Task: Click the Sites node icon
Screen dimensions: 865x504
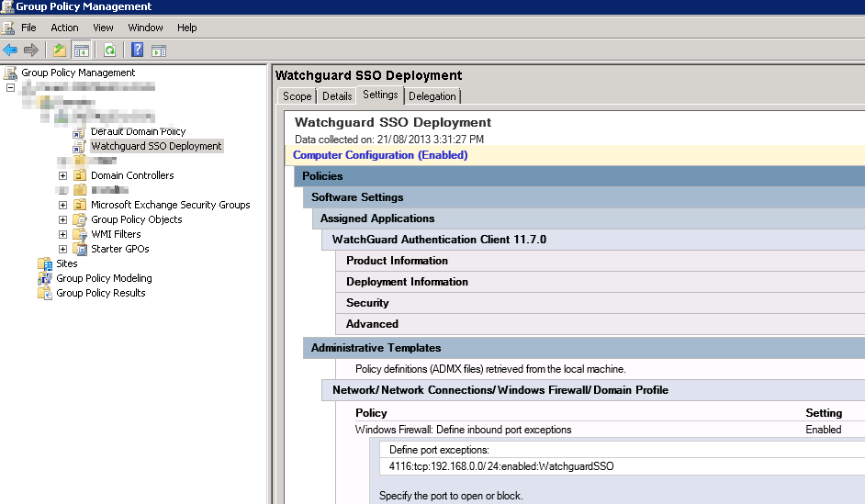Action: [x=45, y=263]
